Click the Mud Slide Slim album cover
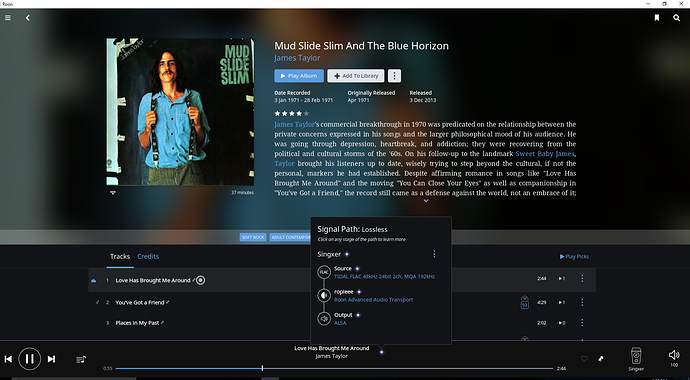The image size is (690, 380). coord(180,112)
